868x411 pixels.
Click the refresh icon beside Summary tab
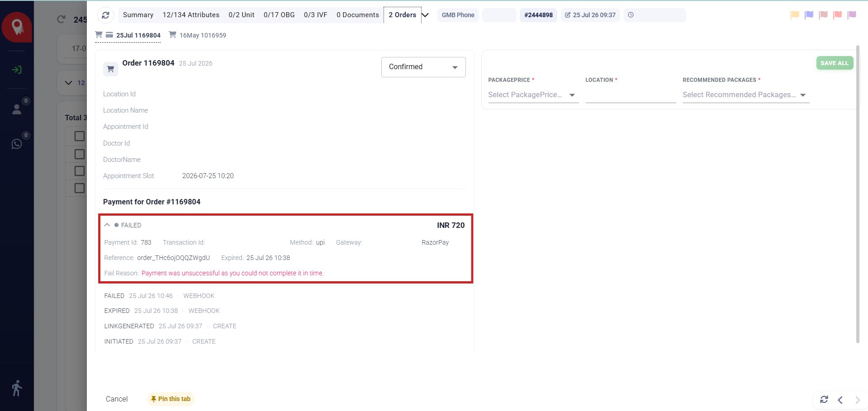(105, 15)
